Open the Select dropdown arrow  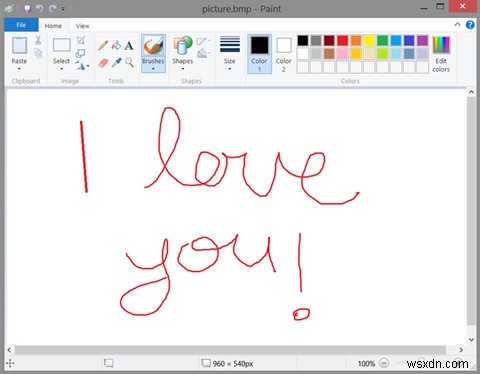(62, 69)
